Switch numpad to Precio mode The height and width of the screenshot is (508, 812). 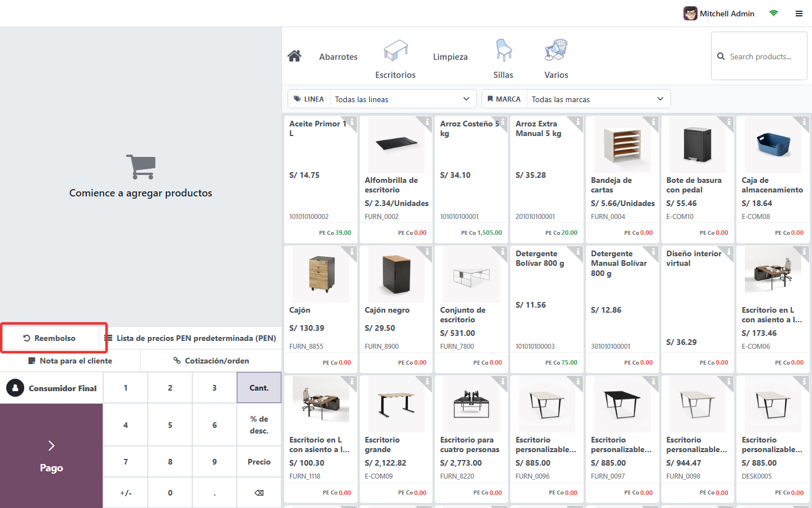pos(259,462)
